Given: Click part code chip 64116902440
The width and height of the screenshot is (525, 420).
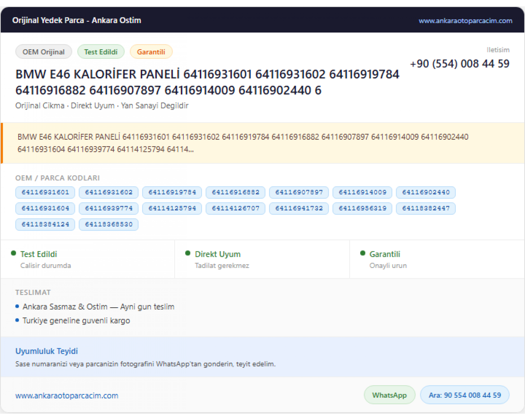Looking at the screenshot, I should 426,192.
